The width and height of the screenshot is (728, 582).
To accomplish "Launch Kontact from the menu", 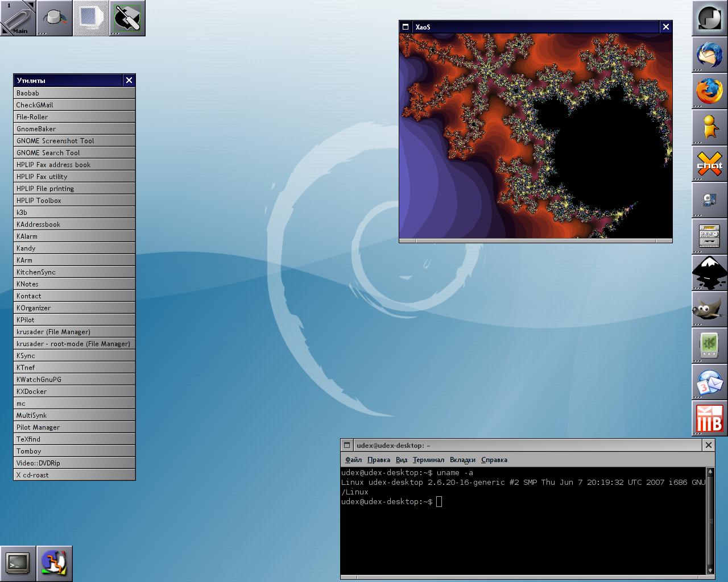I will pos(75,296).
